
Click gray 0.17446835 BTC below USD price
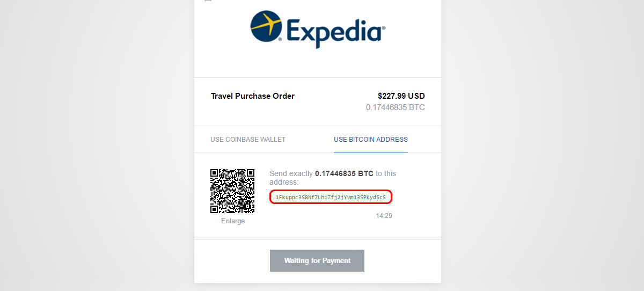396,107
